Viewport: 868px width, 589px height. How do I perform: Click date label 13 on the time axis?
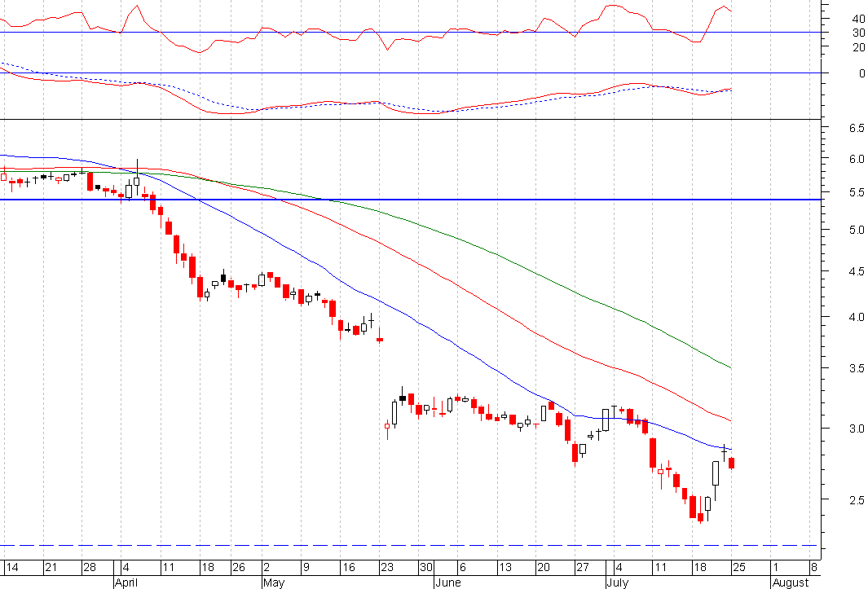[x=504, y=567]
